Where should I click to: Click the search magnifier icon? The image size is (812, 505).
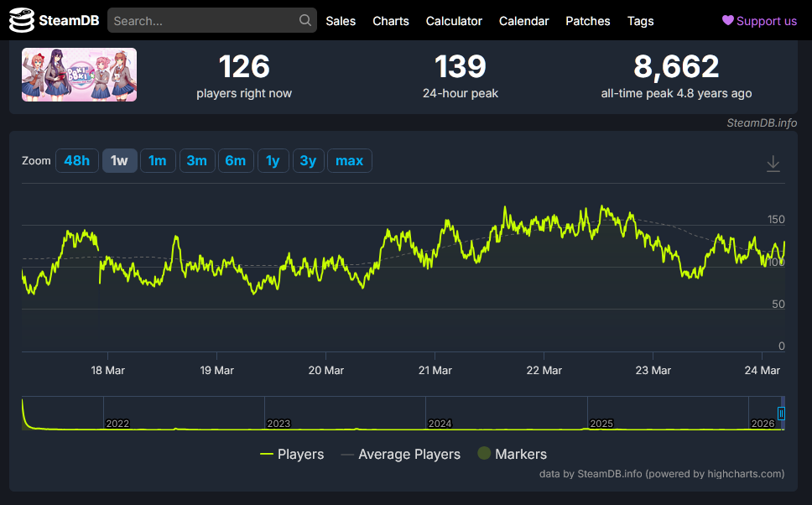[305, 20]
